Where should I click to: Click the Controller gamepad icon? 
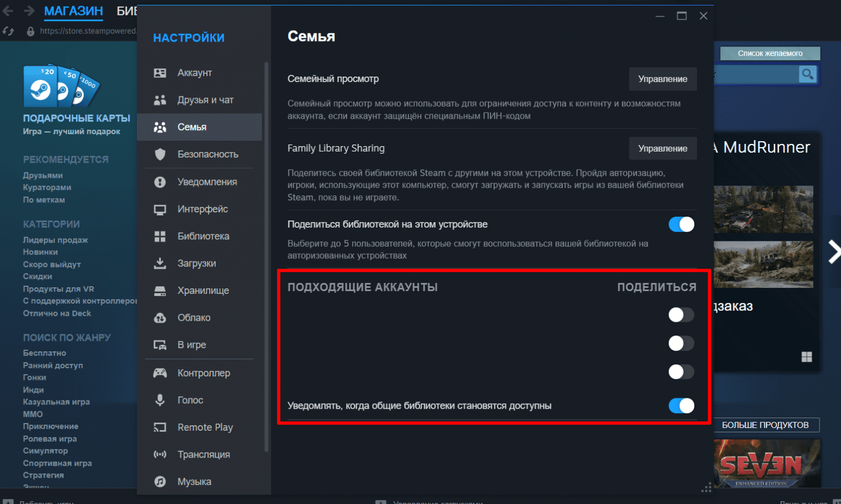pos(160,373)
